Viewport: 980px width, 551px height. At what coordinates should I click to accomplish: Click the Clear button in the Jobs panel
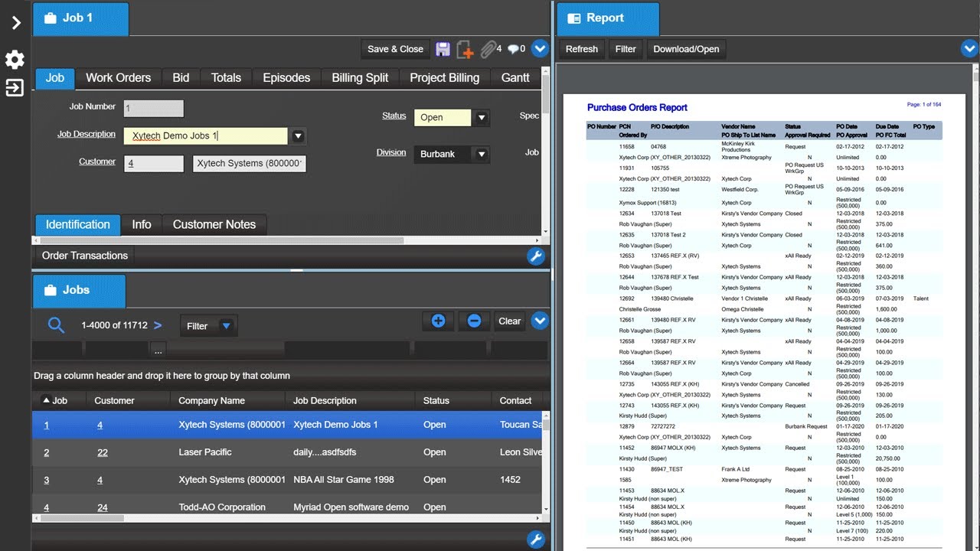(x=510, y=321)
